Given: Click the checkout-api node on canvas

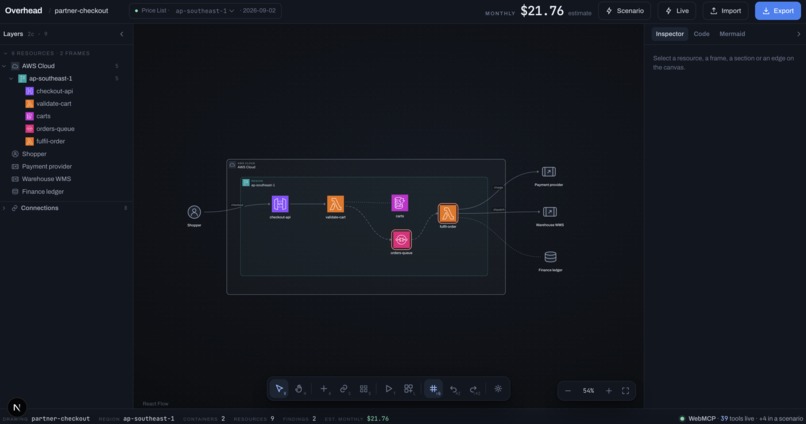Looking at the screenshot, I should click(280, 204).
